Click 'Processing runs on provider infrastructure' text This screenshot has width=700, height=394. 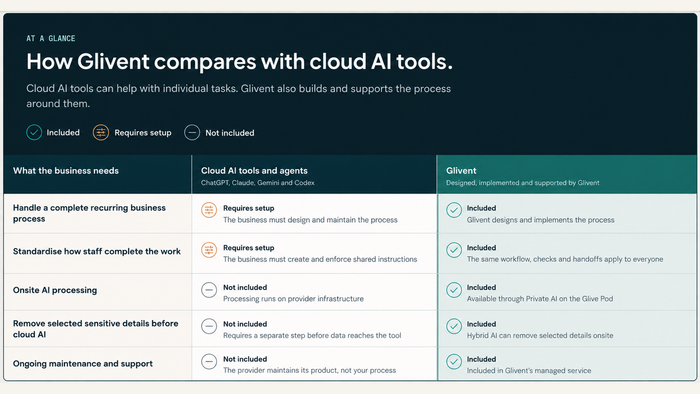[x=293, y=299]
